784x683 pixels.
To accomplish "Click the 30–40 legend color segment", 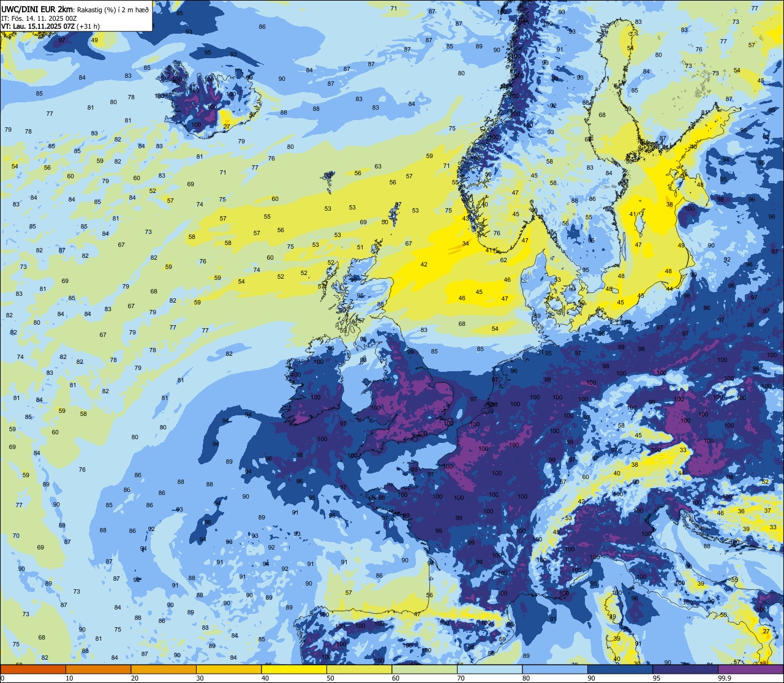I will [x=228, y=670].
